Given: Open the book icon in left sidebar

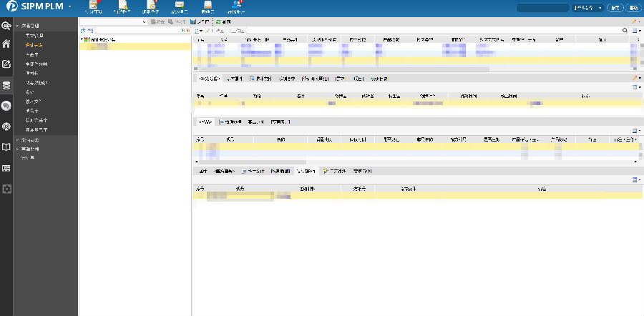Looking at the screenshot, I should tap(6, 147).
